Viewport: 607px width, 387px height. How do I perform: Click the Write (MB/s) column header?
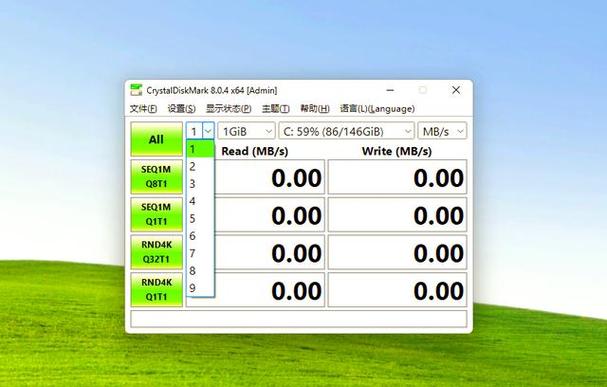(397, 151)
